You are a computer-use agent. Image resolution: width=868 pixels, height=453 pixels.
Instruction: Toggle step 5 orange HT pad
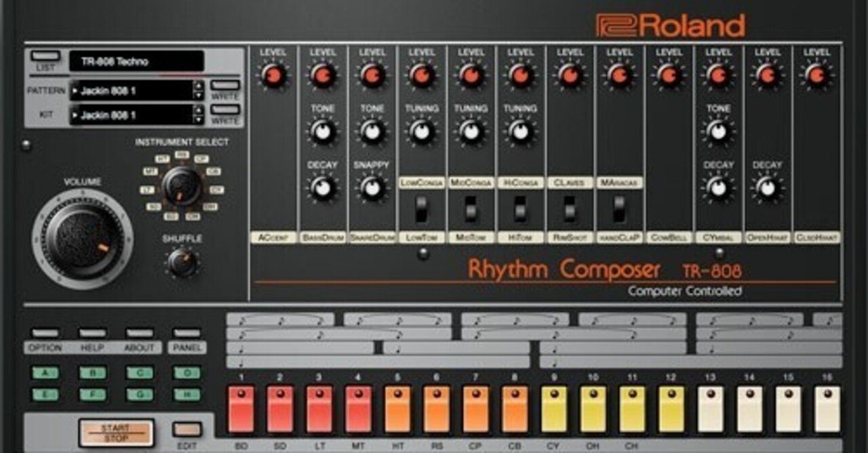[x=398, y=409]
